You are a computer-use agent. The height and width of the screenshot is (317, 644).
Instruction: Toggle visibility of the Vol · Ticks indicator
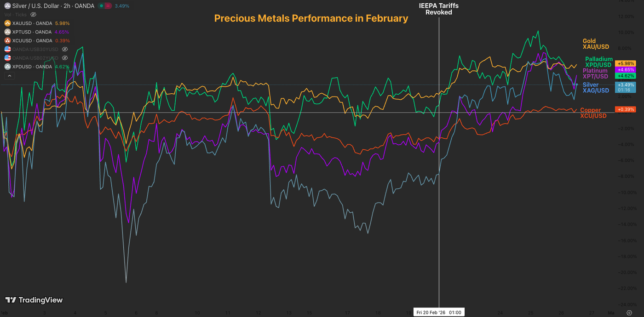click(x=33, y=14)
